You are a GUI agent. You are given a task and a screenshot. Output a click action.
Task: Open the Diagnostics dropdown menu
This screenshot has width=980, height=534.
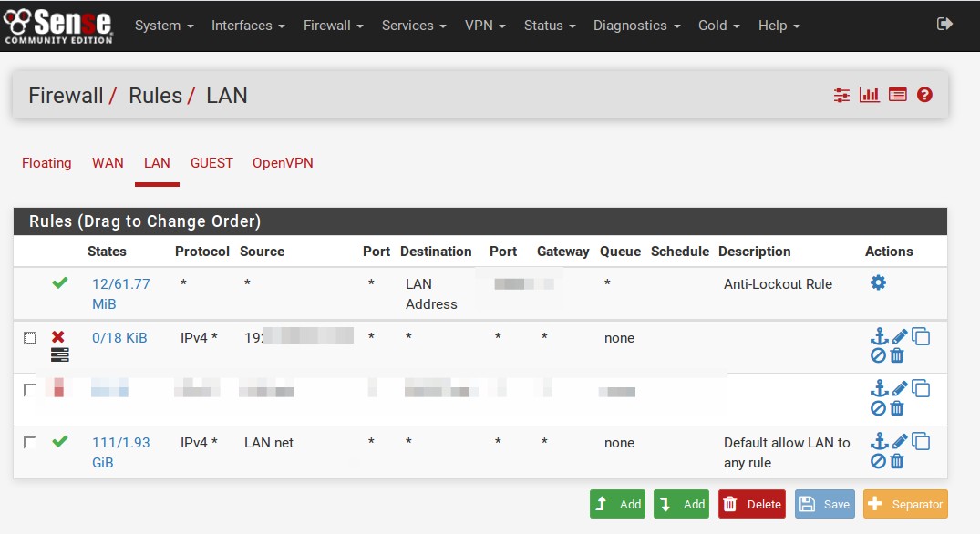636,26
